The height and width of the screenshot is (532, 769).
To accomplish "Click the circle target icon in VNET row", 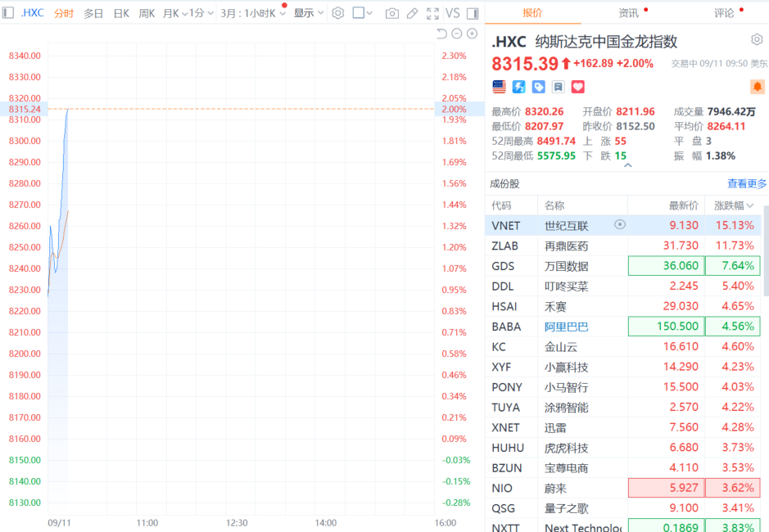I will (620, 224).
